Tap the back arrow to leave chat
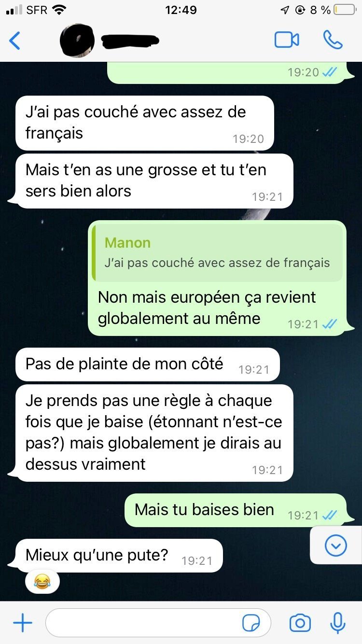This screenshot has width=362, height=644. click(x=15, y=41)
